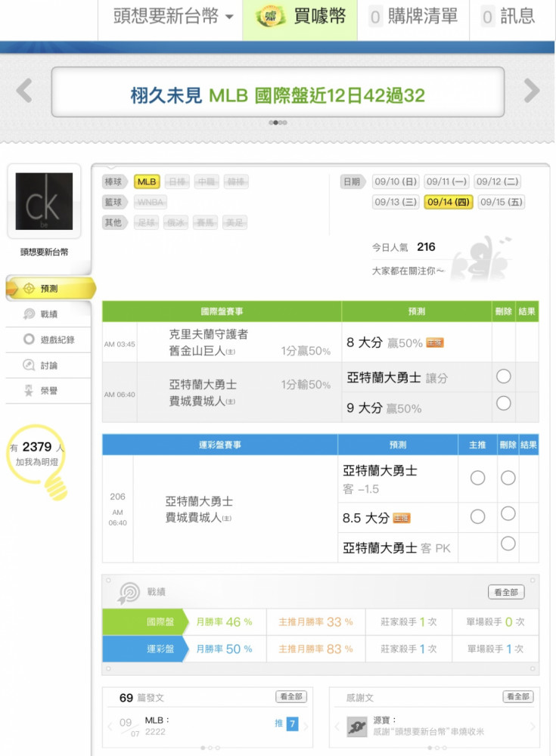
Task: Click the 買噱幣 coin icon
Action: [x=270, y=17]
